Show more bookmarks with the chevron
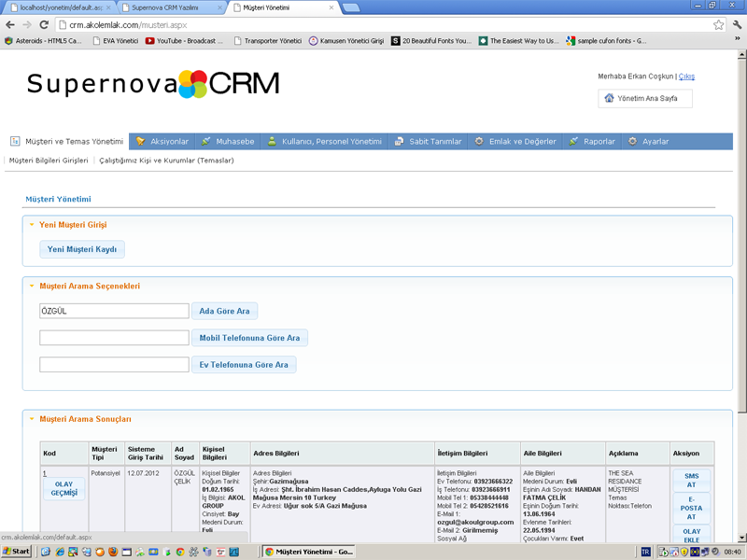 point(737,41)
